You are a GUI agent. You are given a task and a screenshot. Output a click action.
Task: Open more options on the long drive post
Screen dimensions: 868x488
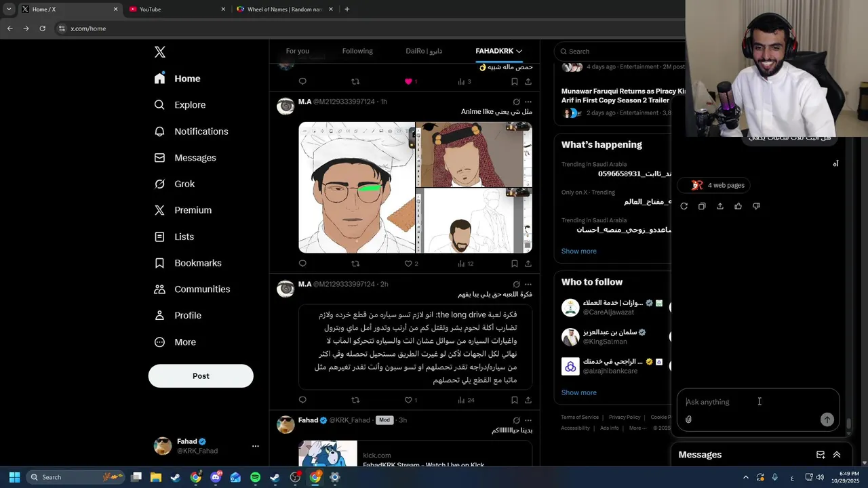point(528,285)
